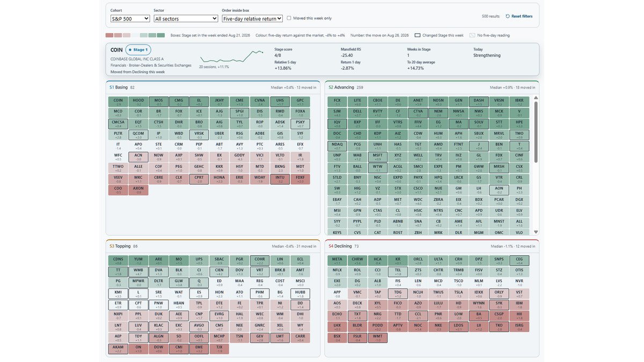This screenshot has width=644, height=362.
Task: Click the ORLY outlined ticker box
Action: pyautogui.click(x=499, y=294)
